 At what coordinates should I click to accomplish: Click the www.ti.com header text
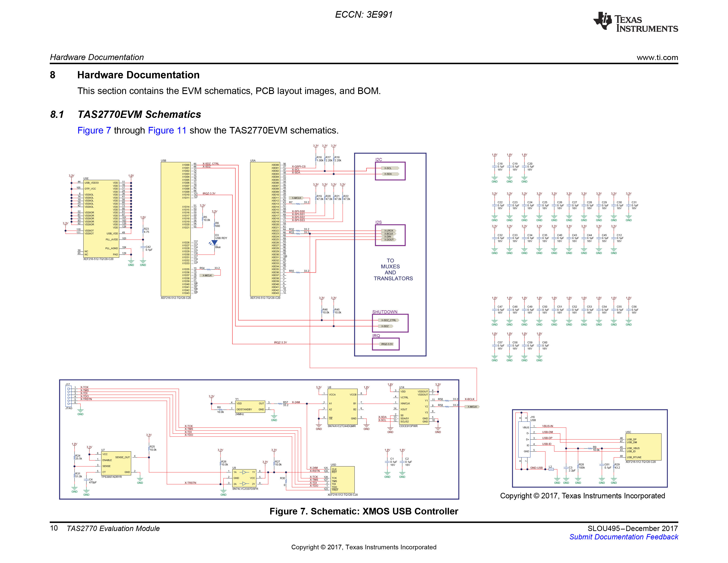[657, 57]
